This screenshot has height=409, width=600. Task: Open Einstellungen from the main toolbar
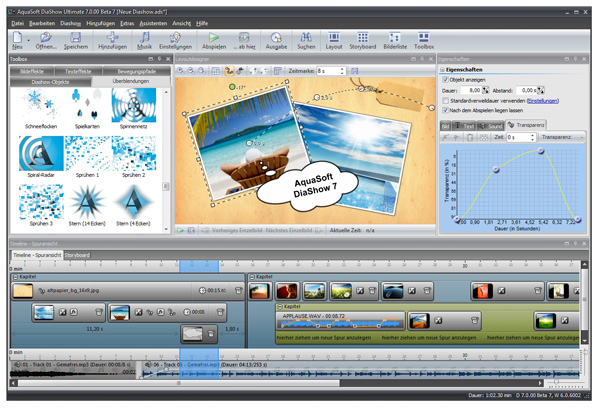point(175,37)
